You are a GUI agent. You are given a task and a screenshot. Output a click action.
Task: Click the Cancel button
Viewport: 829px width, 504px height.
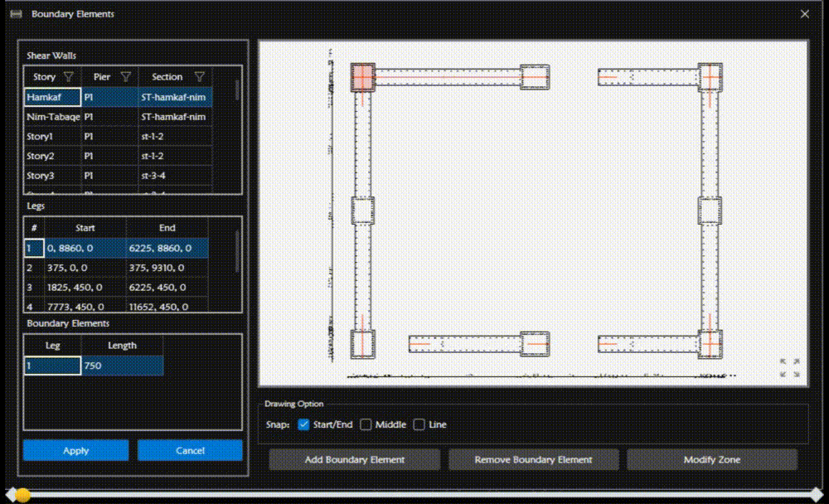[190, 450]
